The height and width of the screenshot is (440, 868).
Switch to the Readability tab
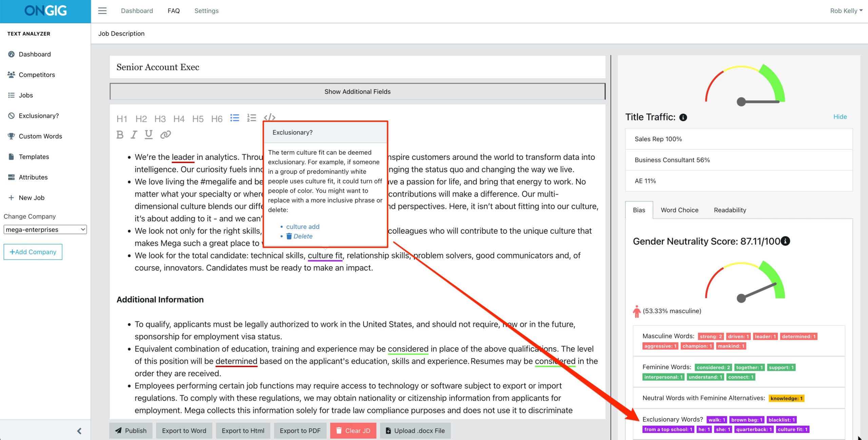click(730, 210)
